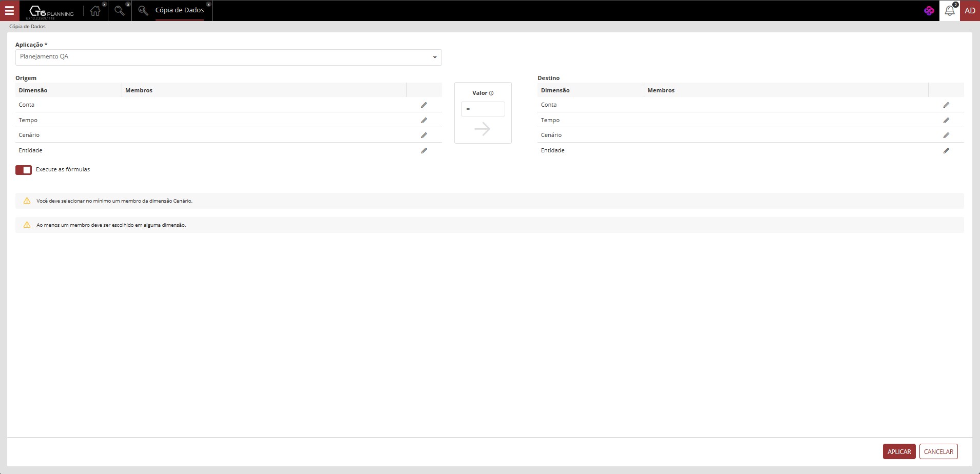Edit Destino Tempo dimension members

tap(946, 121)
